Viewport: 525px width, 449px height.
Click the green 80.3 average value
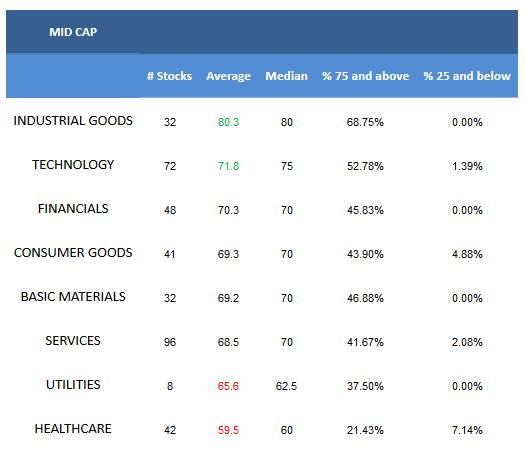228,122
